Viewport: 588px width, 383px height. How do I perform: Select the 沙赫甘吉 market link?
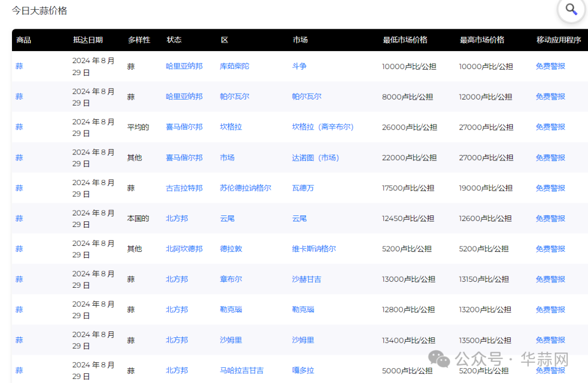click(307, 280)
